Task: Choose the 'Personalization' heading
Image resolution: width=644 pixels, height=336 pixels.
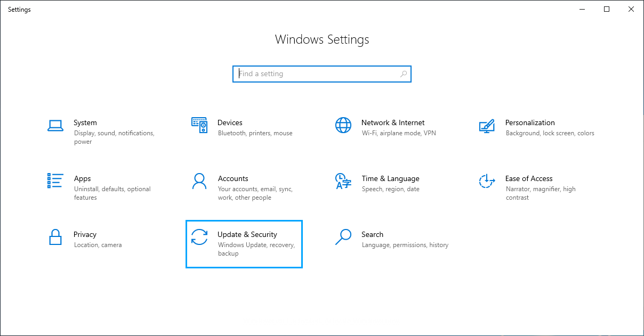Action: click(530, 122)
